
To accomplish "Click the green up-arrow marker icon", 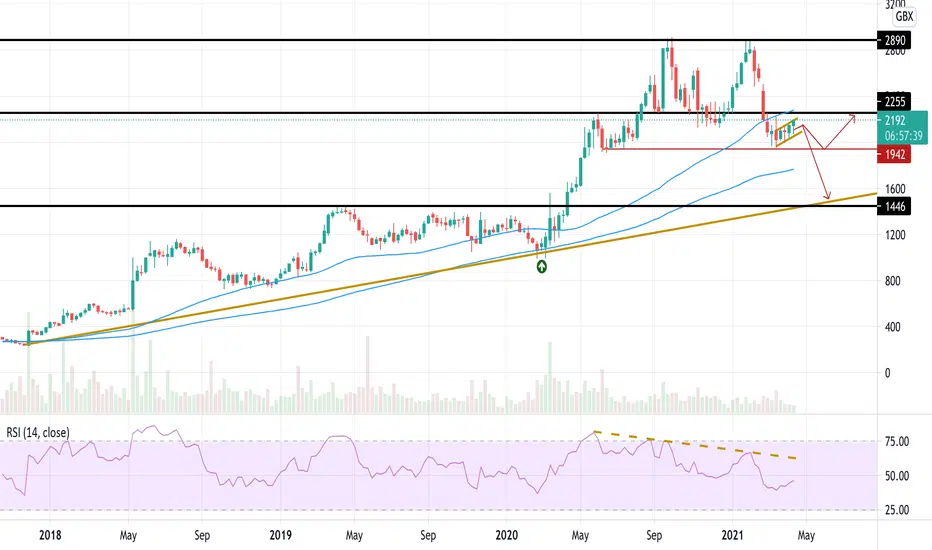I will [x=541, y=267].
